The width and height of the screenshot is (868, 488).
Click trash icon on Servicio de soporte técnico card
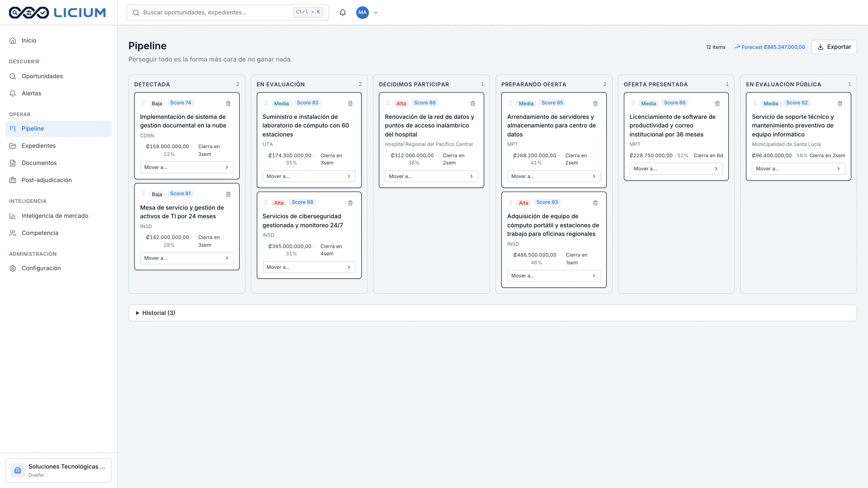840,103
